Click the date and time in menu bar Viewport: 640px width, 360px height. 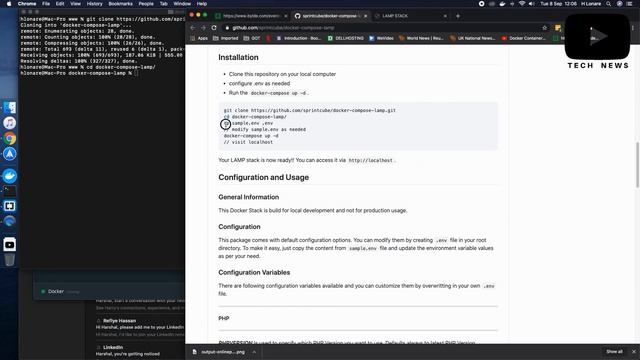558,4
